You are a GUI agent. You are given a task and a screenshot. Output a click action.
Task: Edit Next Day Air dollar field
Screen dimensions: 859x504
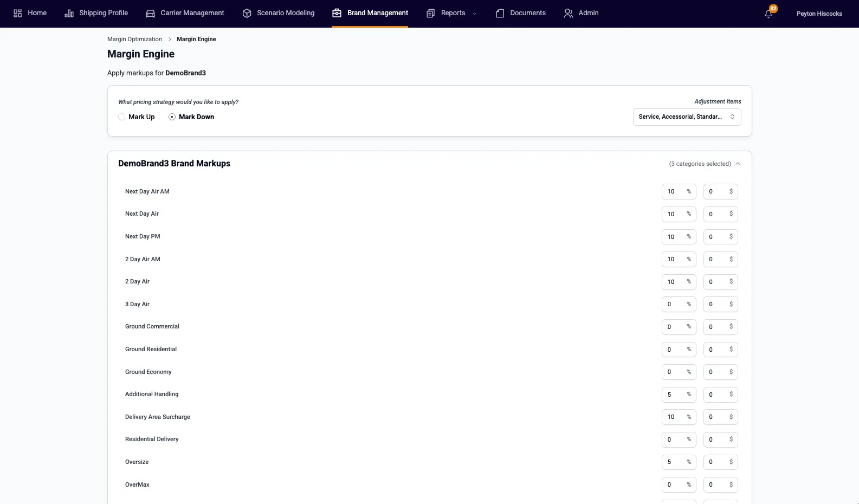coord(720,214)
